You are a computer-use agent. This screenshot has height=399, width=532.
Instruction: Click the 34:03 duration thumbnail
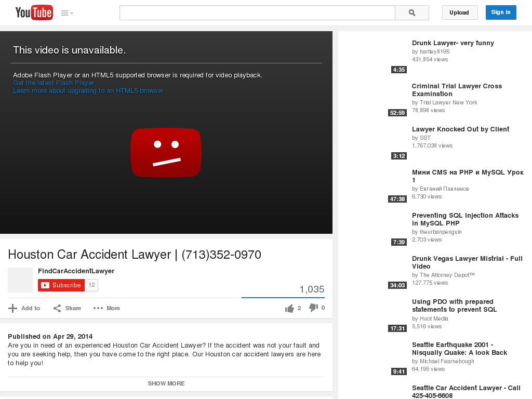397,285
